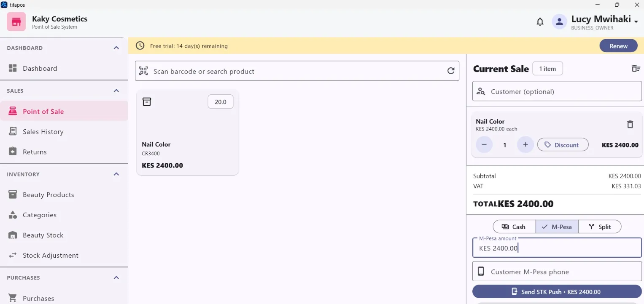Image resolution: width=644 pixels, height=304 pixels.
Task: Focus the barcode or product search field
Action: pos(297,71)
